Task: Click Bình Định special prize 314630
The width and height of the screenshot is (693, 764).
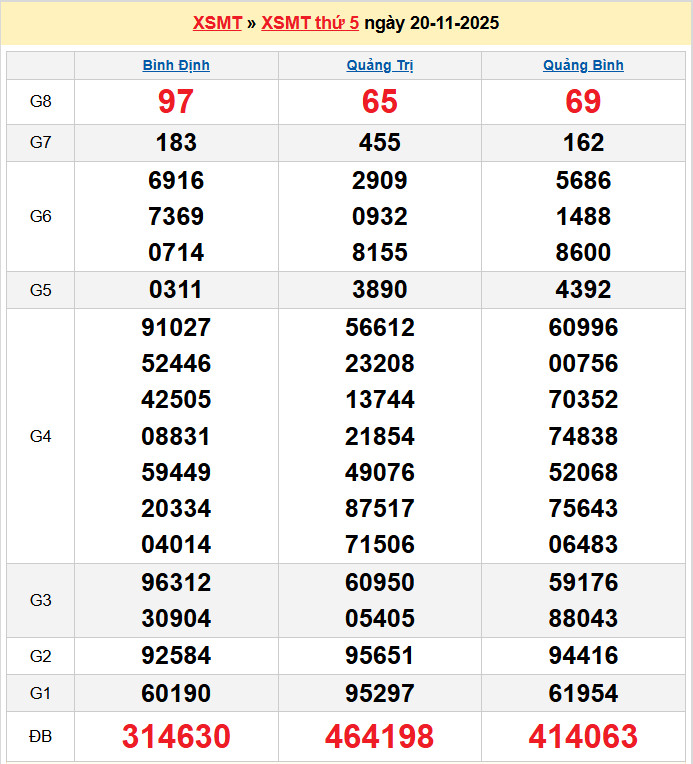Action: pyautogui.click(x=176, y=737)
